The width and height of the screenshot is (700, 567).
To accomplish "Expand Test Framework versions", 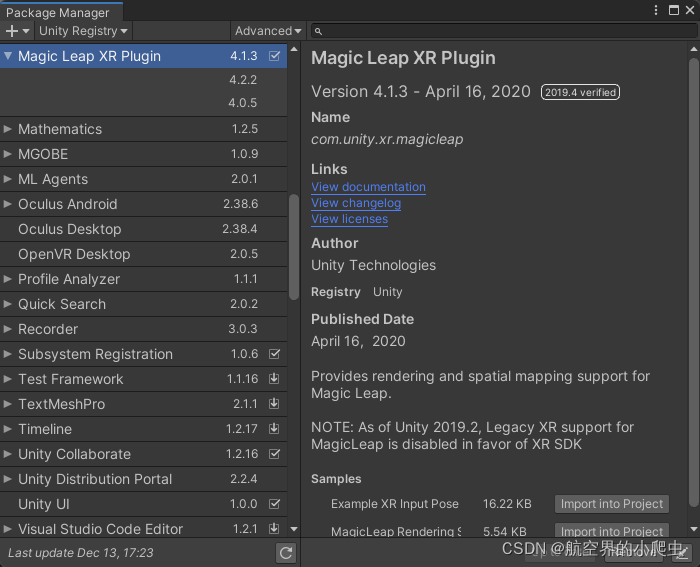I will (x=8, y=379).
